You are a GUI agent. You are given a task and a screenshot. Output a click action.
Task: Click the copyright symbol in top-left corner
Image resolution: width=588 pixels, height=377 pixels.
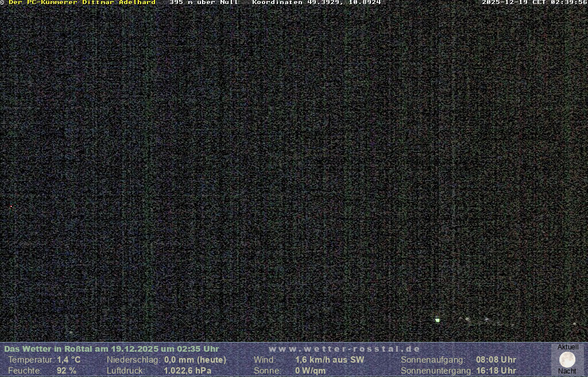point(2,2)
